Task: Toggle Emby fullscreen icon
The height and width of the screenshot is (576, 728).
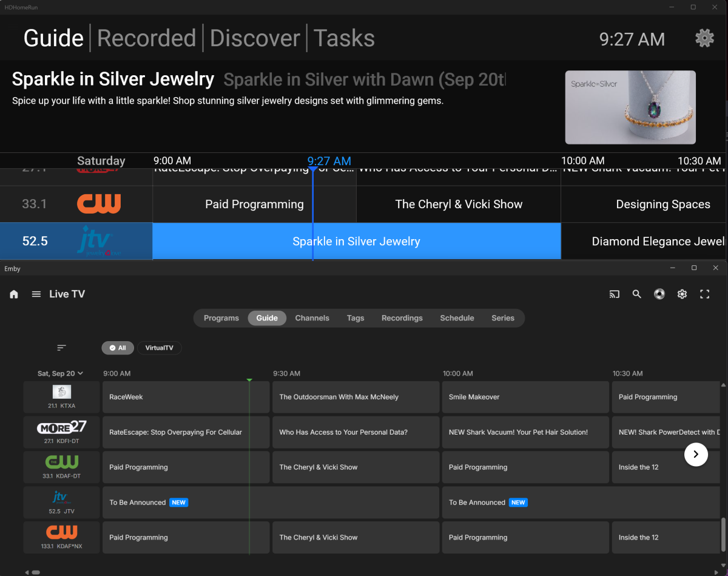Action: click(x=704, y=294)
